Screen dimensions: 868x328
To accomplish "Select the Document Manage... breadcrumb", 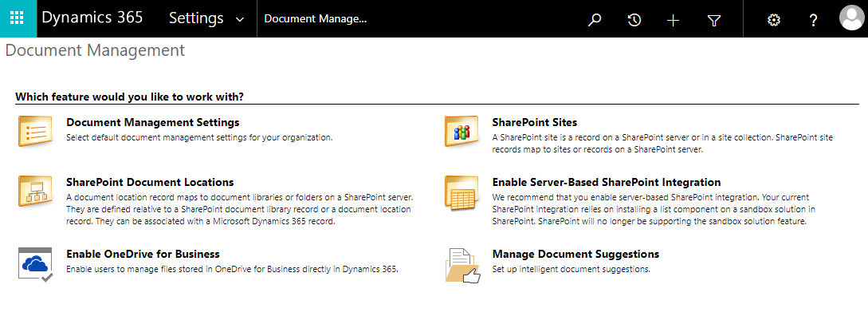I will click(x=316, y=18).
